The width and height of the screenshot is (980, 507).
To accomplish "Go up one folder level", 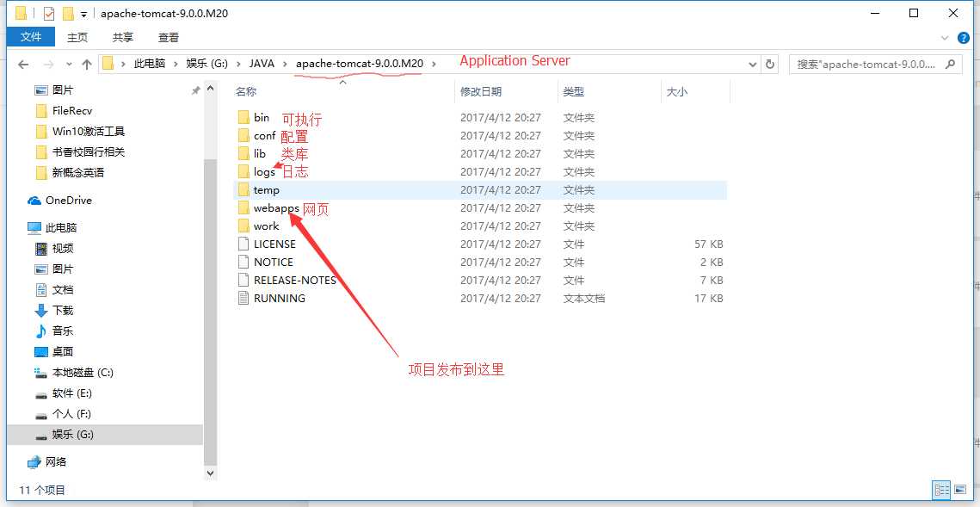I will [87, 64].
